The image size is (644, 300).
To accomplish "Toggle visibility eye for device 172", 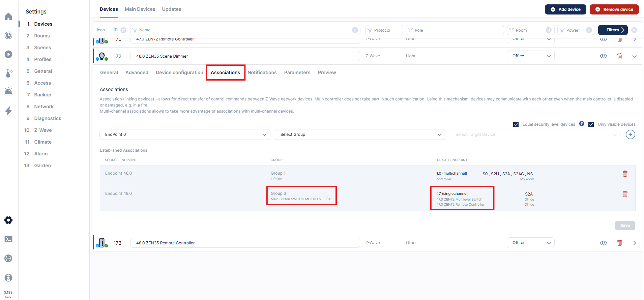I will [x=604, y=56].
